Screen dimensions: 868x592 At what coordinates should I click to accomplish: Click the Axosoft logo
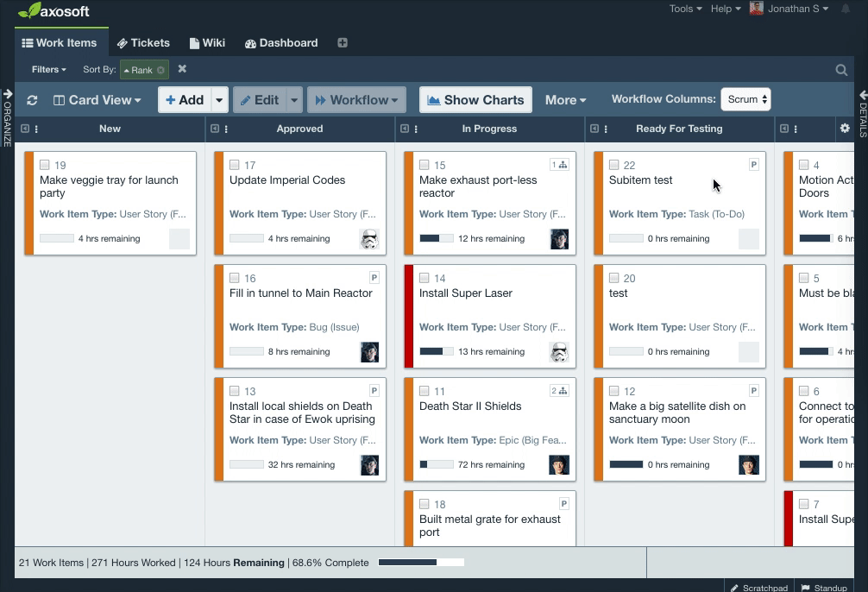(x=53, y=10)
